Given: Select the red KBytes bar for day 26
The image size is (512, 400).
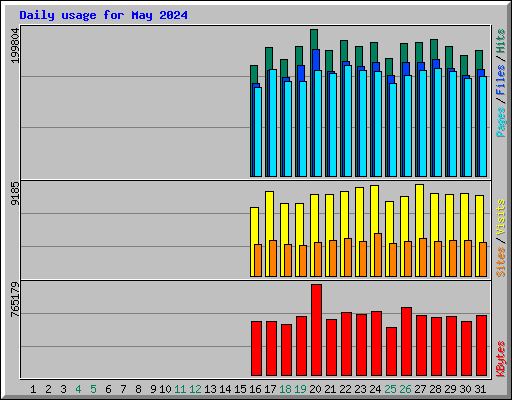Looking at the screenshot, I should [406, 341].
